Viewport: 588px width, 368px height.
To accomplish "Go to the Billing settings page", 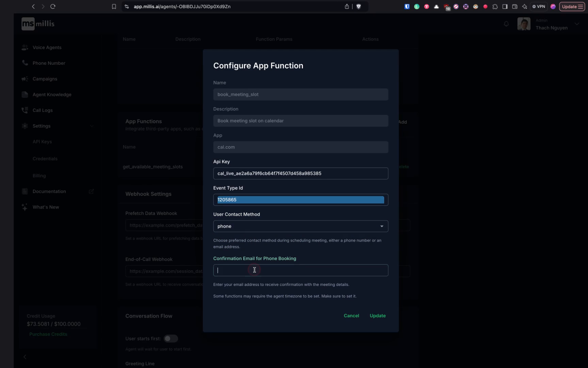I will (x=39, y=175).
